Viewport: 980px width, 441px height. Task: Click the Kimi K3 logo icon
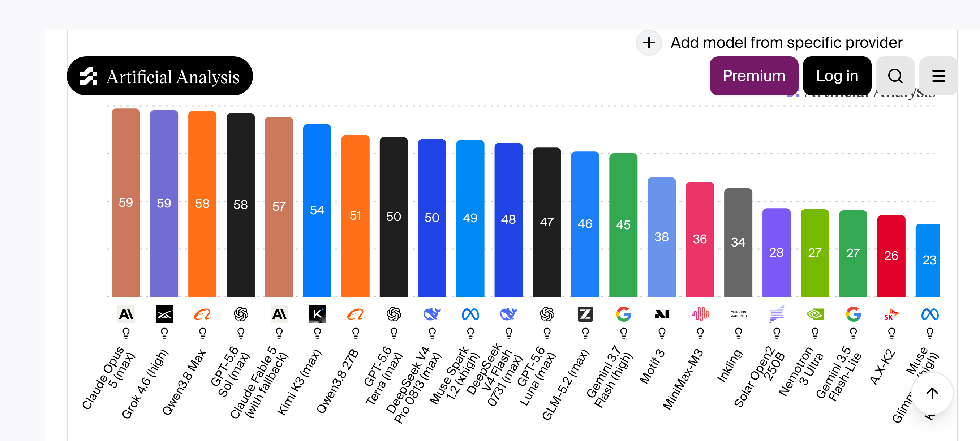pyautogui.click(x=317, y=314)
